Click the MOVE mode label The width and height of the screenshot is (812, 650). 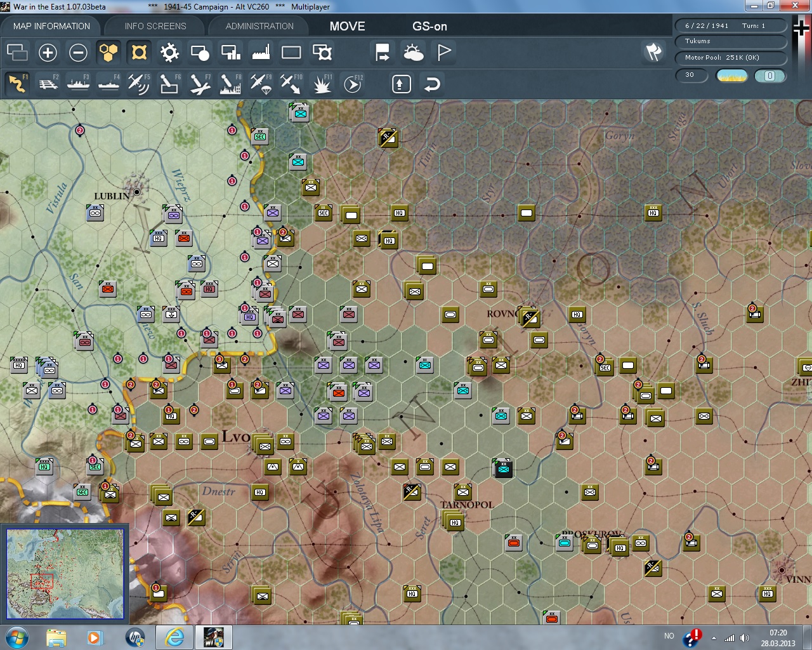347,26
